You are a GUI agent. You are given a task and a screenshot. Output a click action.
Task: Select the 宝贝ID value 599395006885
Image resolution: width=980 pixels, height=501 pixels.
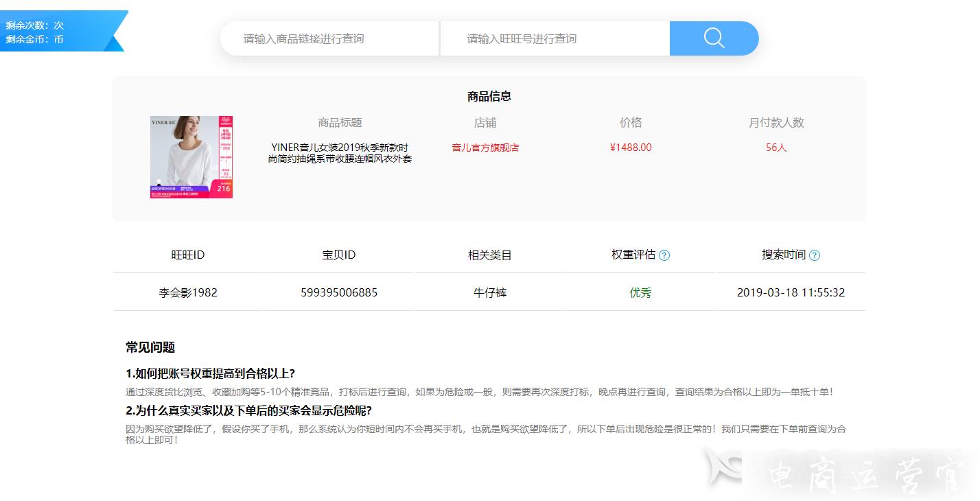pos(339,292)
